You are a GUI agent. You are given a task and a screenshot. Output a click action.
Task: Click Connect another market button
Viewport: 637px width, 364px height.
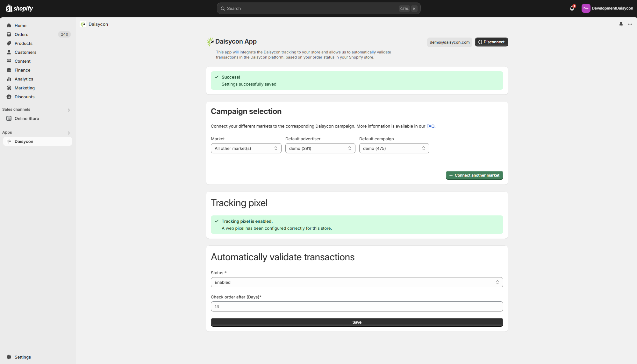coord(474,175)
